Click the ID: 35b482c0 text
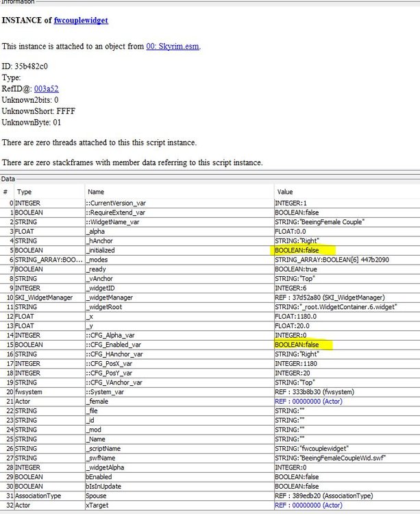 (25, 66)
